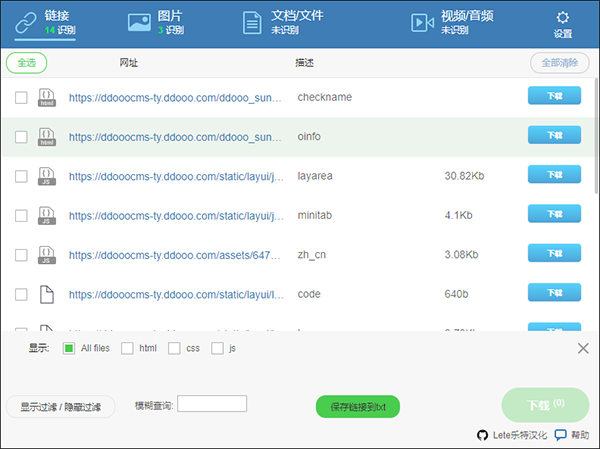Select the layarea description text
Viewport: 600px width, 449px height.
point(315,176)
